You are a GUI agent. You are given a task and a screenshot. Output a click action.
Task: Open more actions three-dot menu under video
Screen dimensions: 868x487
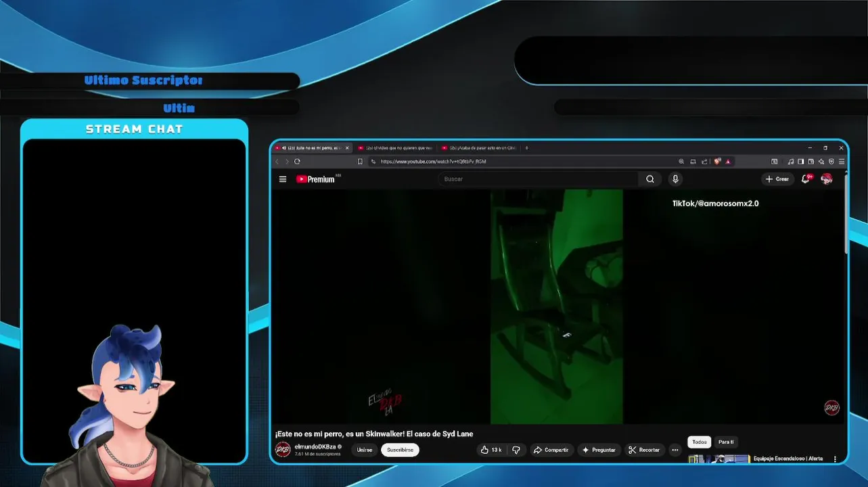pyautogui.click(x=675, y=450)
